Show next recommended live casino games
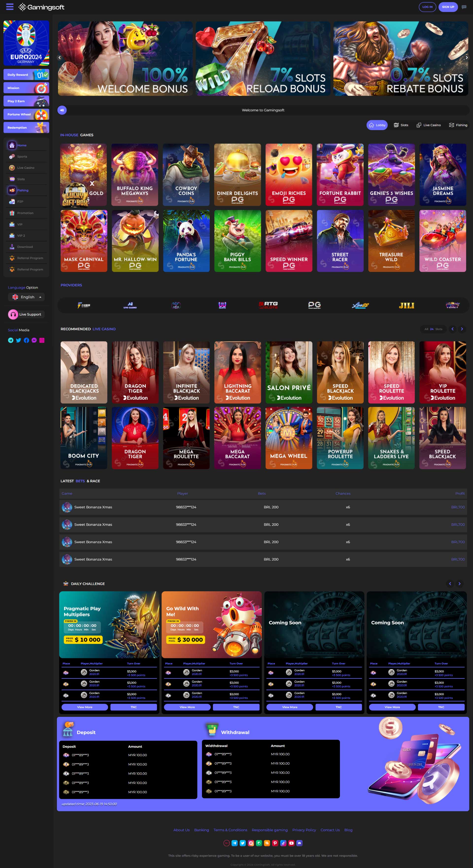This screenshot has height=868, width=473. [x=462, y=329]
